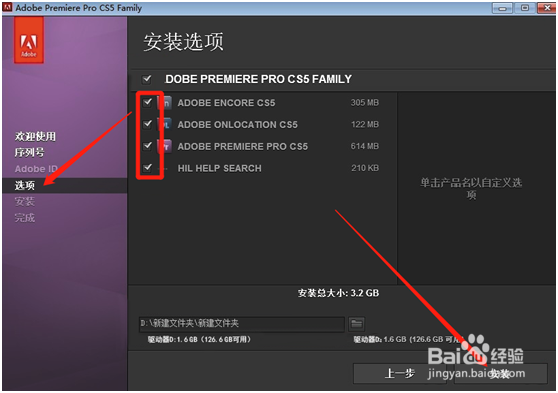Click the 210 KB size value
558x393 pixels.
pos(365,168)
